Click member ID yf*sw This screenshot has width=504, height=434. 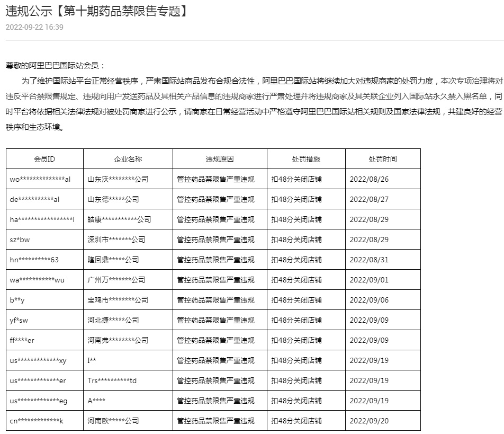(19, 320)
